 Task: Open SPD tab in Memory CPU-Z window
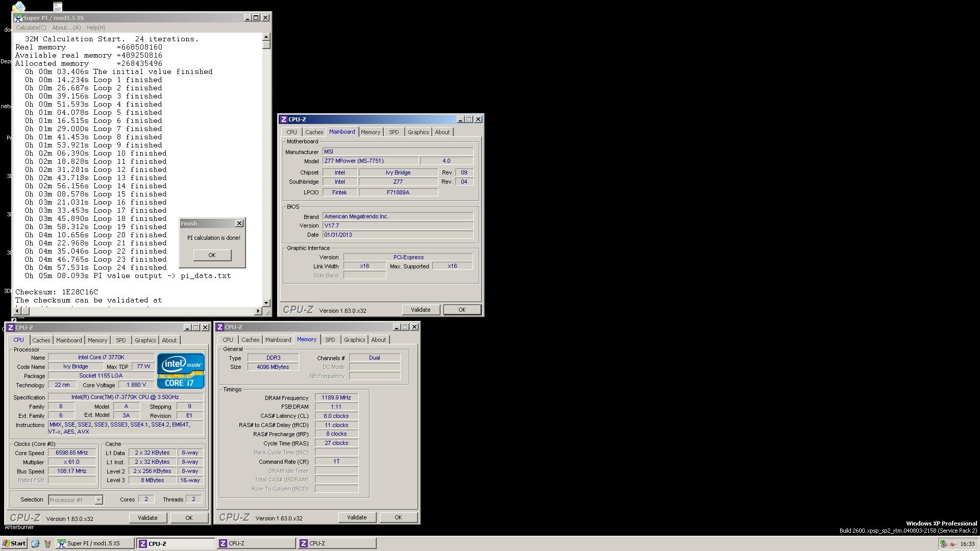point(330,340)
